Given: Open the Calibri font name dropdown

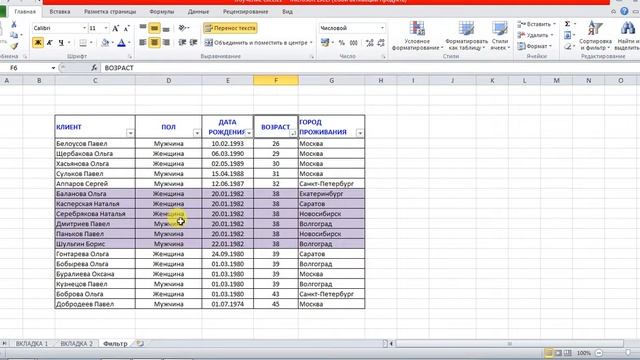Looking at the screenshot, I should 84,28.
